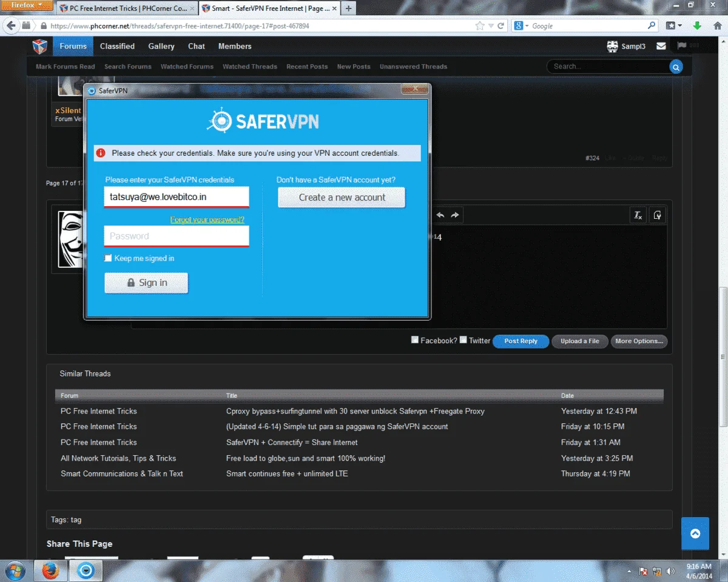Bookmark this page with star icon
The height and width of the screenshot is (582, 728).
click(x=480, y=26)
